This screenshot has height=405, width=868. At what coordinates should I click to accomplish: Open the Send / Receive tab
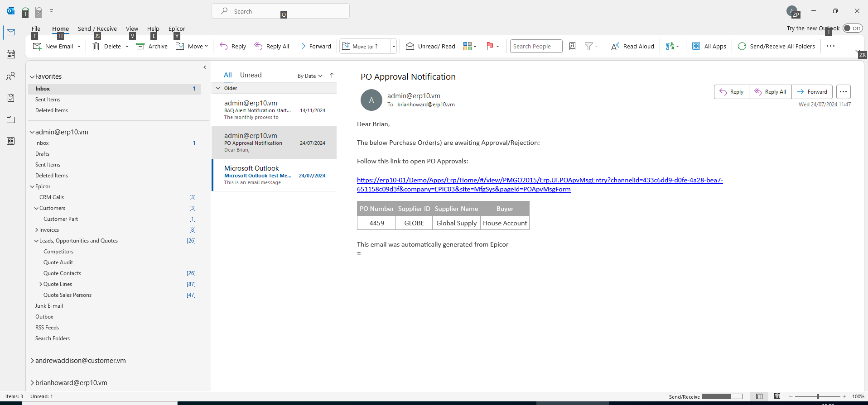pyautogui.click(x=97, y=29)
